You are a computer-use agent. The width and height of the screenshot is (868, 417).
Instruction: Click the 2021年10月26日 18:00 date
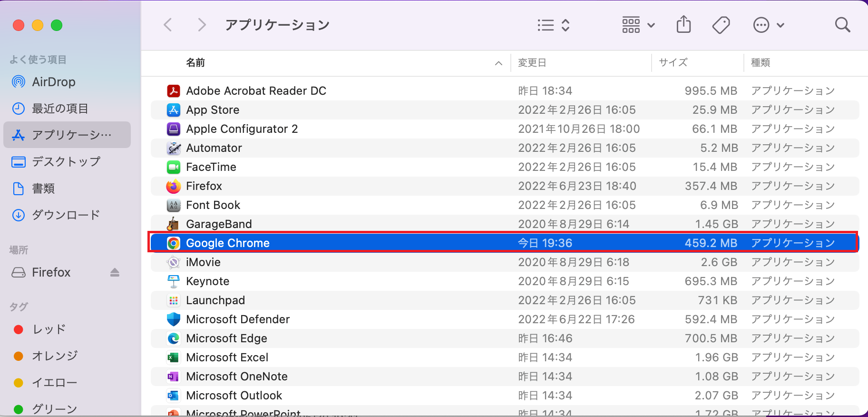tap(579, 129)
